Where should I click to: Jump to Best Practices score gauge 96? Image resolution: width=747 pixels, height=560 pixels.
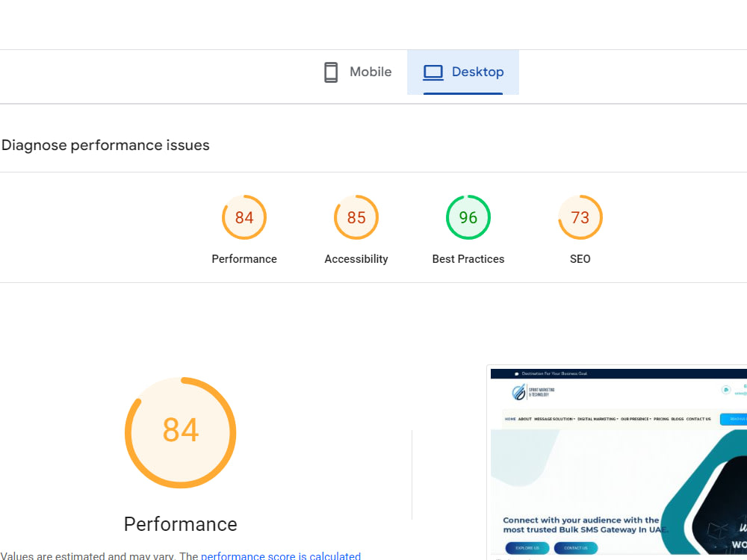(468, 217)
